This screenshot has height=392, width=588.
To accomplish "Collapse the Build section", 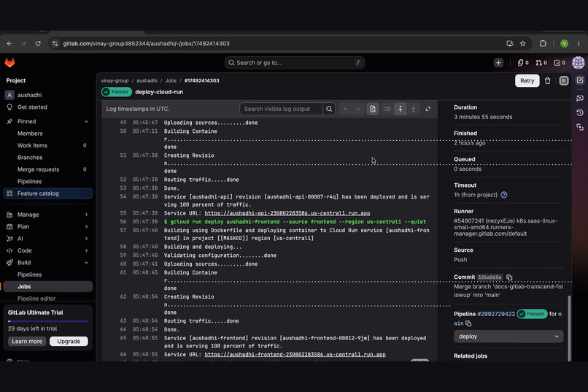I will click(x=47, y=263).
